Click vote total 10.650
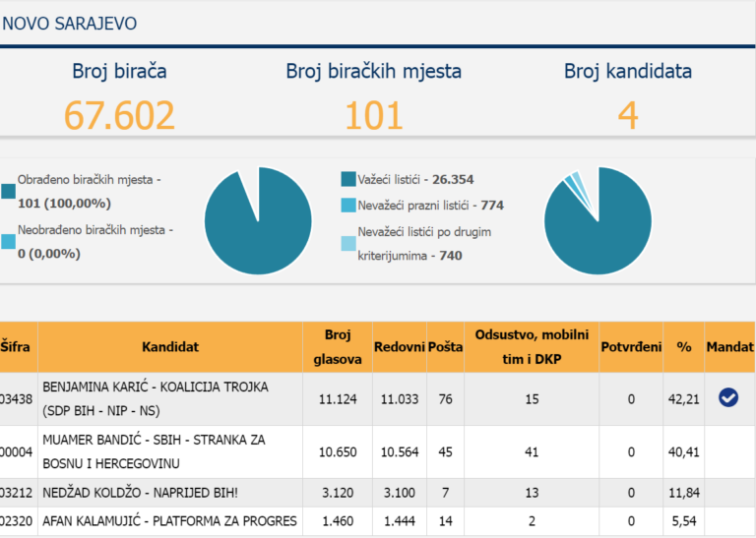Screen dimensions: 756x538 [338, 451]
